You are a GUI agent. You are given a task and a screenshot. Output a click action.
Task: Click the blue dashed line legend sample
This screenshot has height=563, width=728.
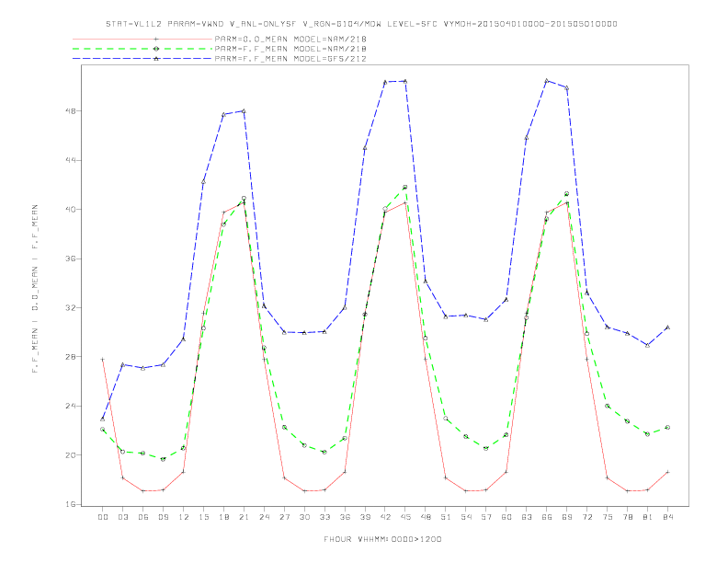142,59
